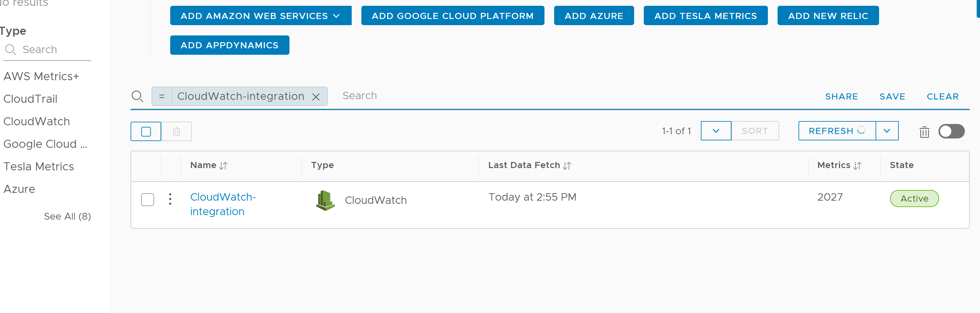Screen dimensions: 980x313
Task: Filter by Tesla Metrics type in sidebar
Action: tap(39, 166)
